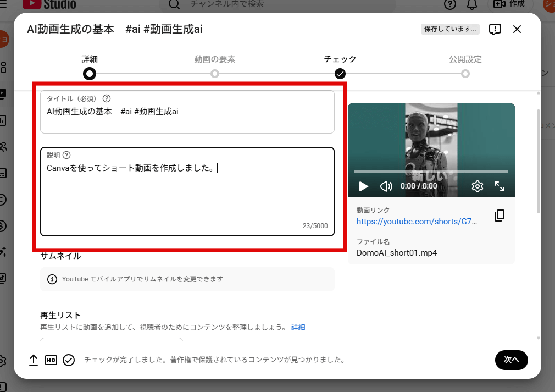Click the 説明 help icon
Screen dimensions: 555x392
[x=67, y=154]
